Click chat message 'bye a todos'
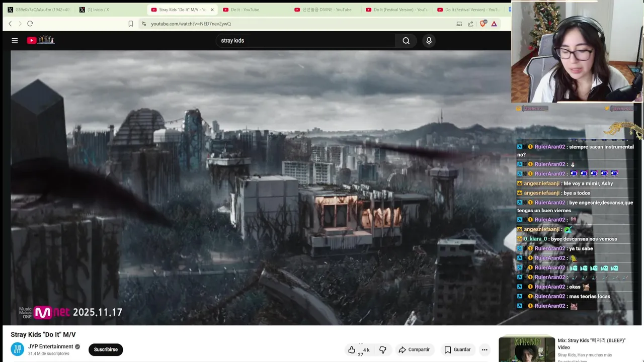 tap(577, 193)
